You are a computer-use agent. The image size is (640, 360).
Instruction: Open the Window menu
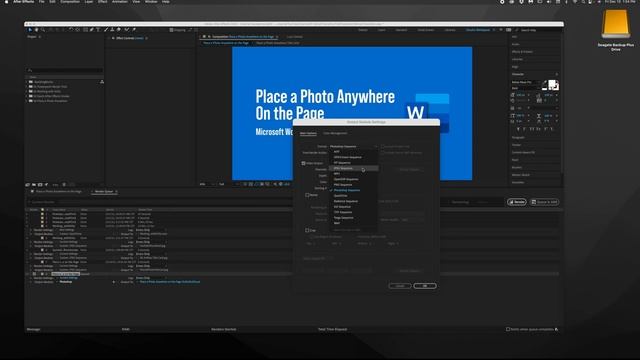coord(151,2)
